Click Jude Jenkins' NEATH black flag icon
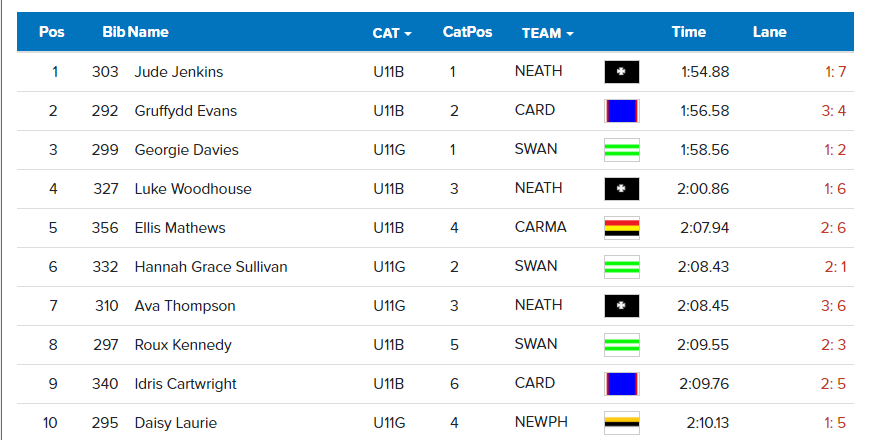This screenshot has height=440, width=869. point(622,72)
